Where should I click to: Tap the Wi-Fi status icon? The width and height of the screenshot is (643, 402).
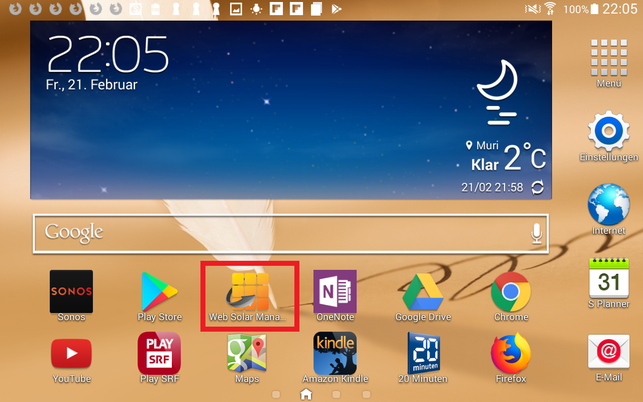[x=550, y=8]
